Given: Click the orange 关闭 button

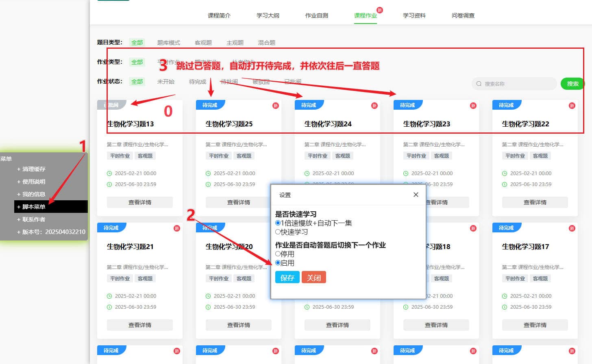Looking at the screenshot, I should tap(313, 277).
